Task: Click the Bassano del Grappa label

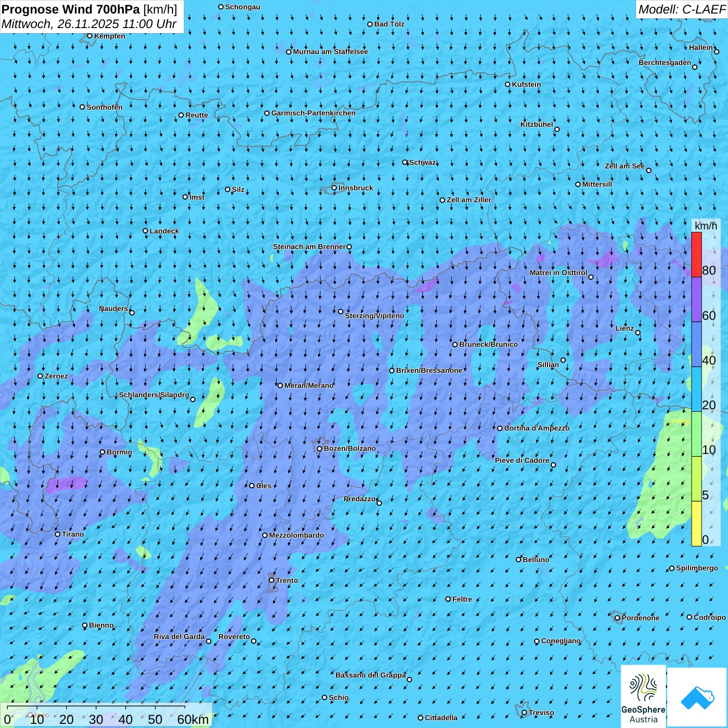Action: pyautogui.click(x=371, y=675)
